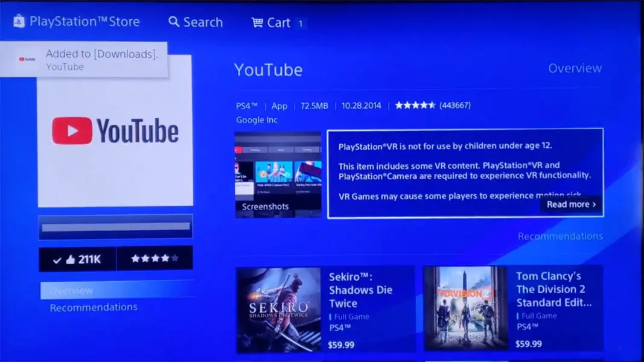Select Overview in the left sidebar

click(x=116, y=291)
